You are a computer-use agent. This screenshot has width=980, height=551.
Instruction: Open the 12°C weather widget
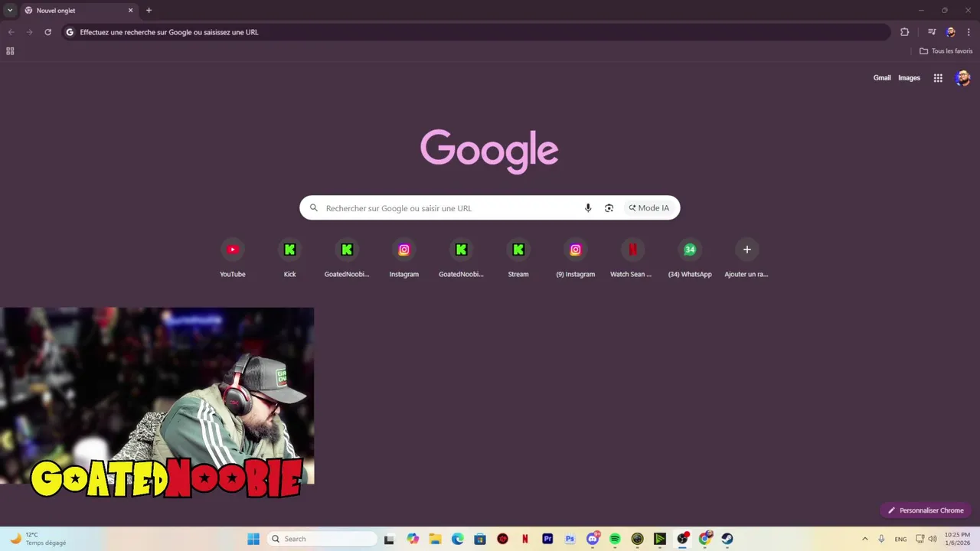(x=38, y=539)
